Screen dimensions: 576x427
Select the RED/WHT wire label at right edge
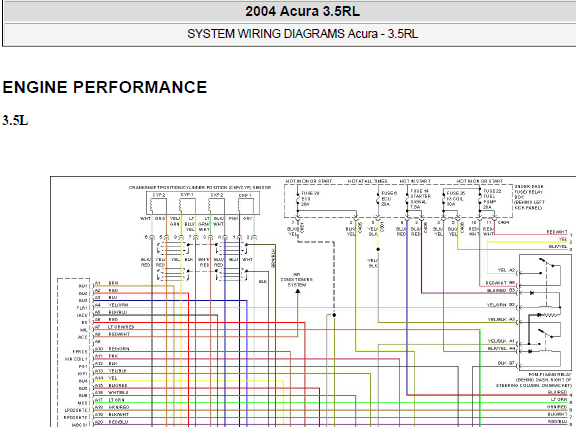[557, 232]
